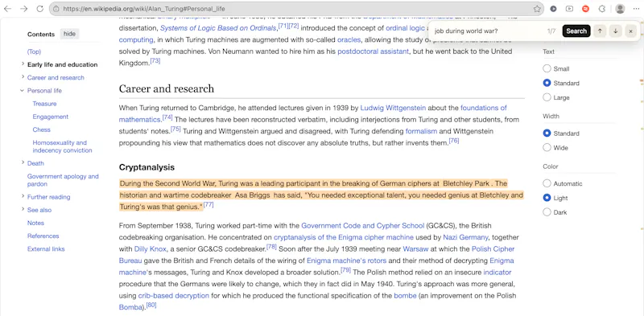Open the crib-based decryption link
This screenshot has width=644, height=316.
pyautogui.click(x=173, y=296)
